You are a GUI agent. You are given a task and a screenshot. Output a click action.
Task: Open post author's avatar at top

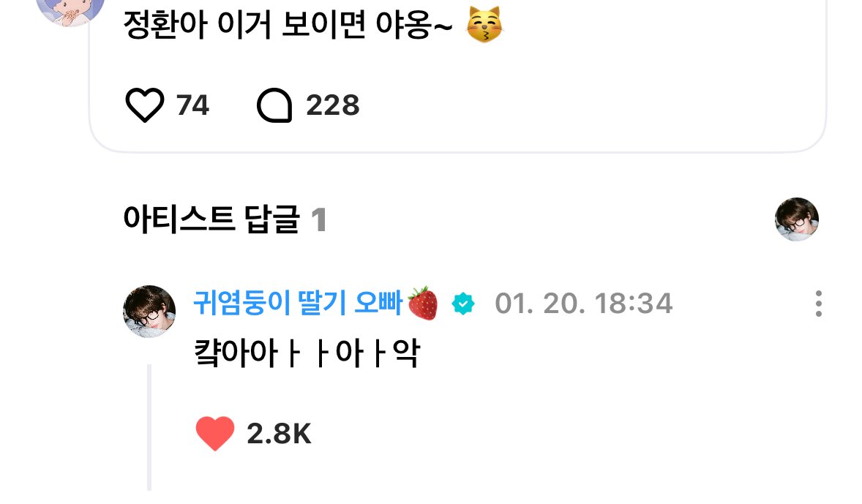[70, 10]
